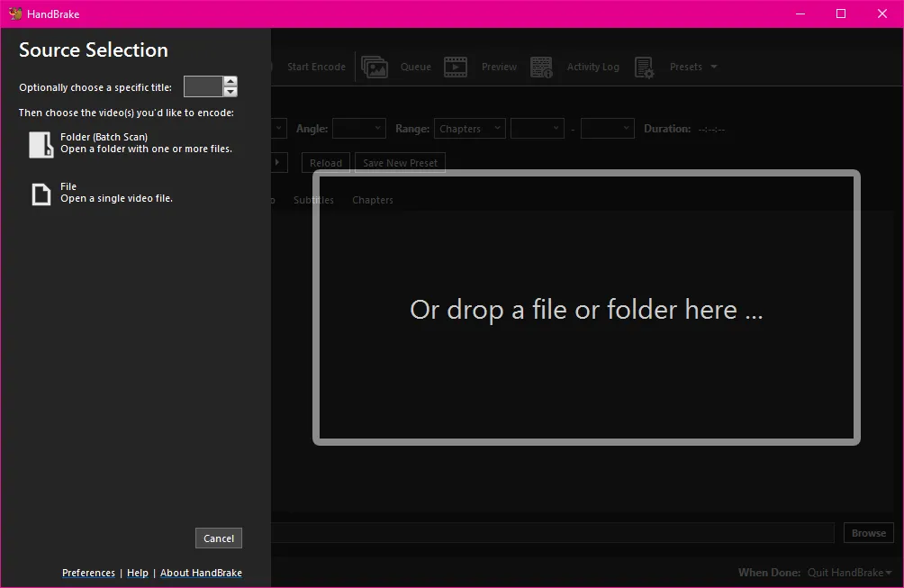This screenshot has width=904, height=588.
Task: Switch to the Subtitles tab
Action: pos(313,200)
